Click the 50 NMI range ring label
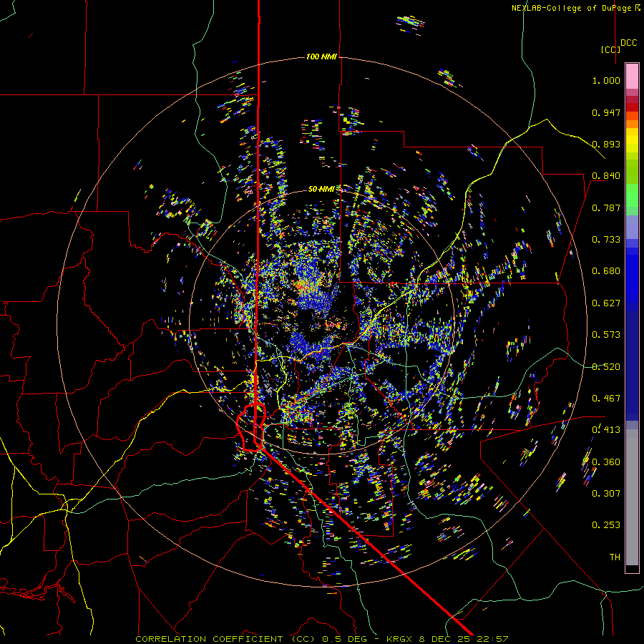 pyautogui.click(x=321, y=189)
